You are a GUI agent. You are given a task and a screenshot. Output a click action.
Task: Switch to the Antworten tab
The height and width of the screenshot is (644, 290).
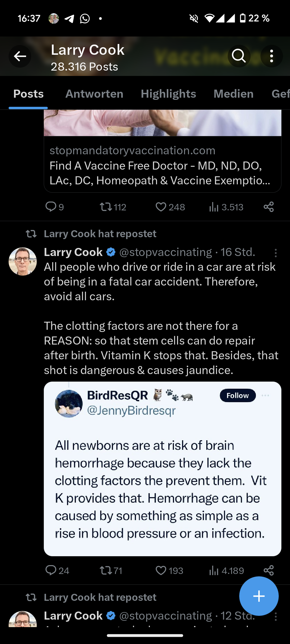click(x=94, y=94)
